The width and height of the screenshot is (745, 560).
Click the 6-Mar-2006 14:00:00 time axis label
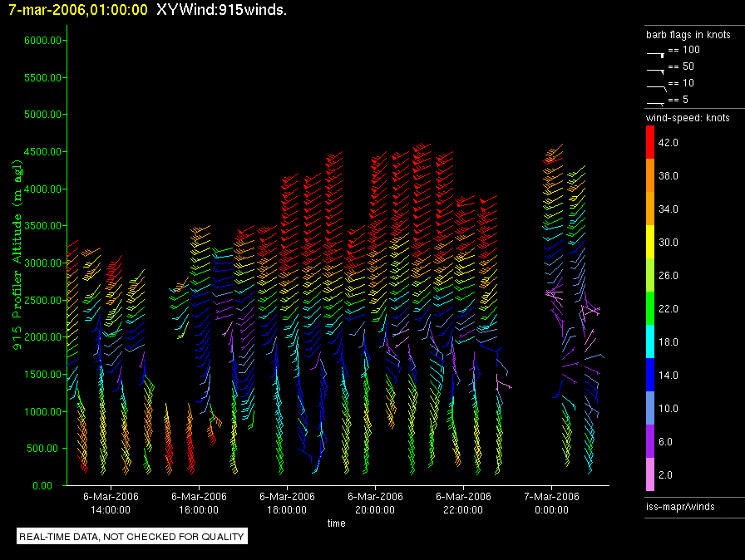coord(111,503)
